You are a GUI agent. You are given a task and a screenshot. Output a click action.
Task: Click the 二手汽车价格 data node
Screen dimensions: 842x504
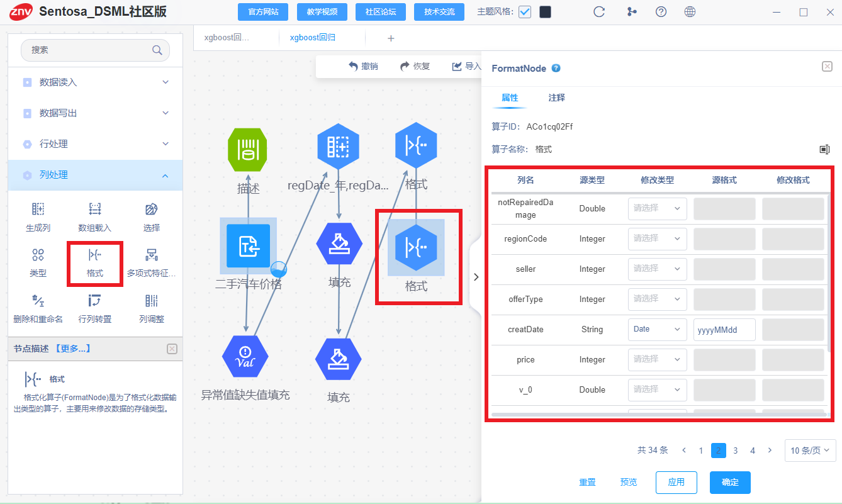coord(248,247)
